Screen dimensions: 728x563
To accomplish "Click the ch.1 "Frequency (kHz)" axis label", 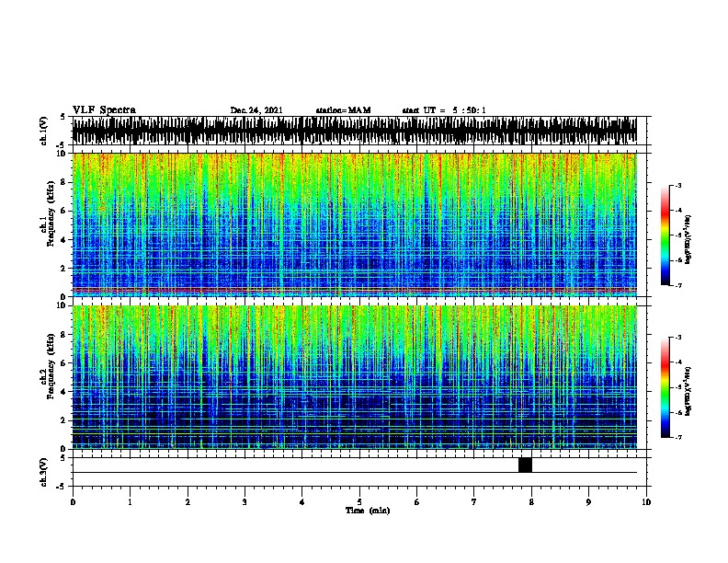I will (51, 213).
